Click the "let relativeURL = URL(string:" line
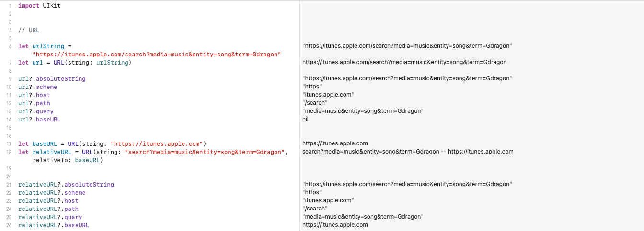This screenshot has width=644, height=231. pyautogui.click(x=153, y=152)
